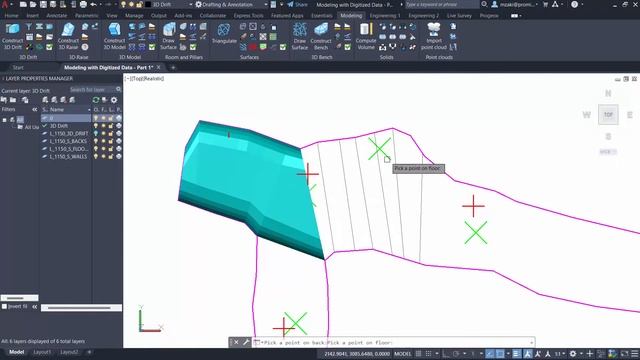Viewport: 640px width, 360px height.
Task: Toggle the Invert filter checkbox
Action: tap(4, 307)
